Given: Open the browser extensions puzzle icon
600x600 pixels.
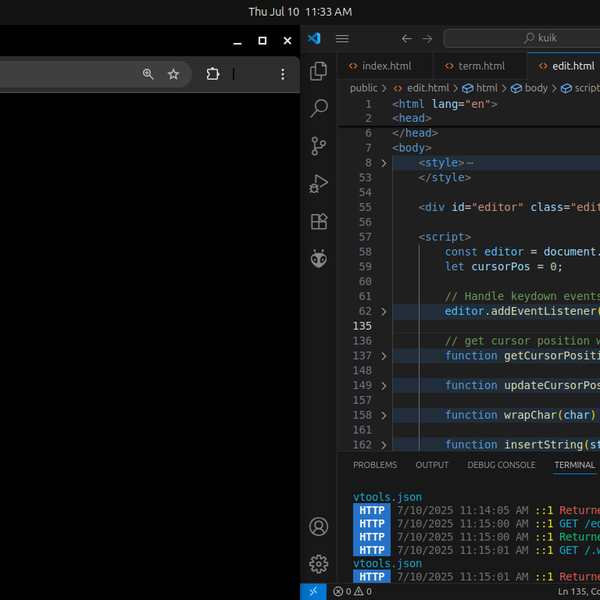Looking at the screenshot, I should click(x=213, y=74).
